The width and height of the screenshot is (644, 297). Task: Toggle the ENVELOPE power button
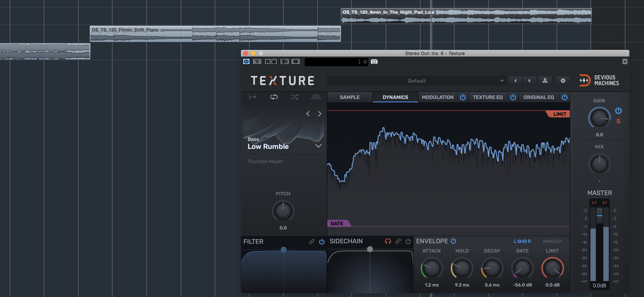(x=453, y=241)
